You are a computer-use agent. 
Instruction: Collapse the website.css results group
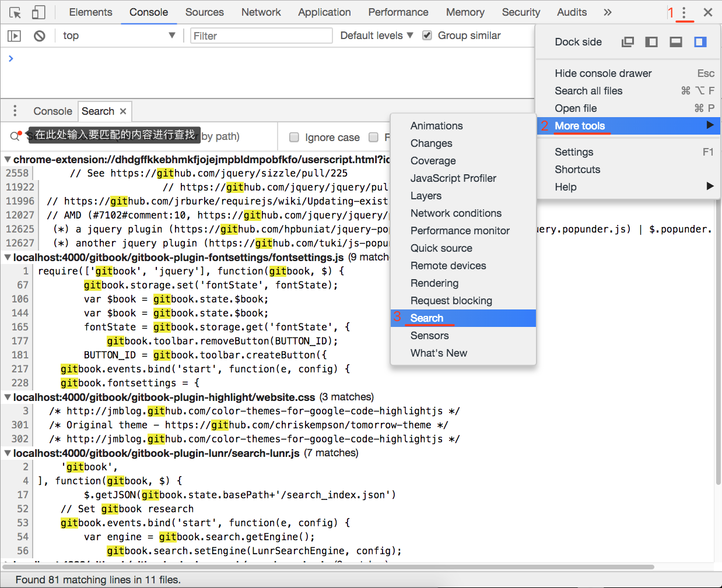point(8,397)
